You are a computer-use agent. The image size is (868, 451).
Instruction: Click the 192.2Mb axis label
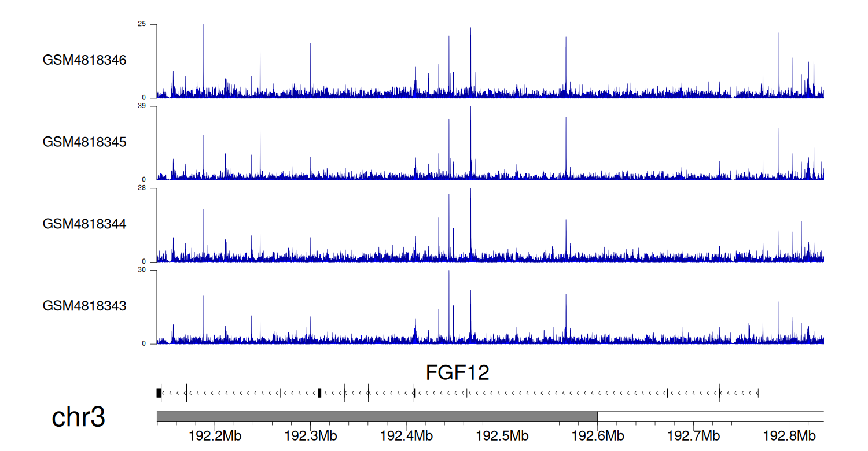pos(215,435)
